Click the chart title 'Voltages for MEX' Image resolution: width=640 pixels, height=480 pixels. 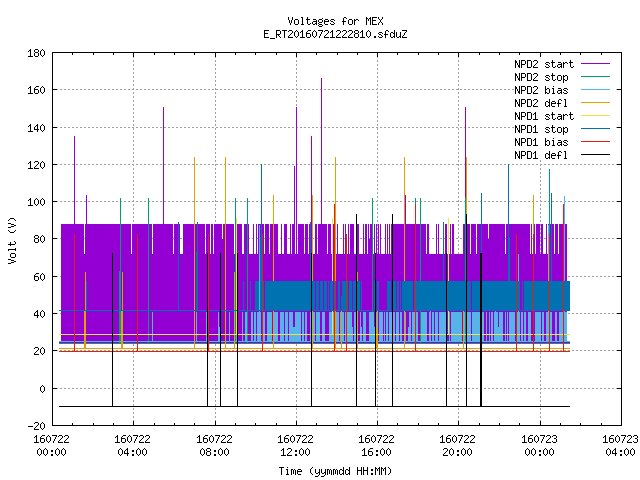[335, 21]
